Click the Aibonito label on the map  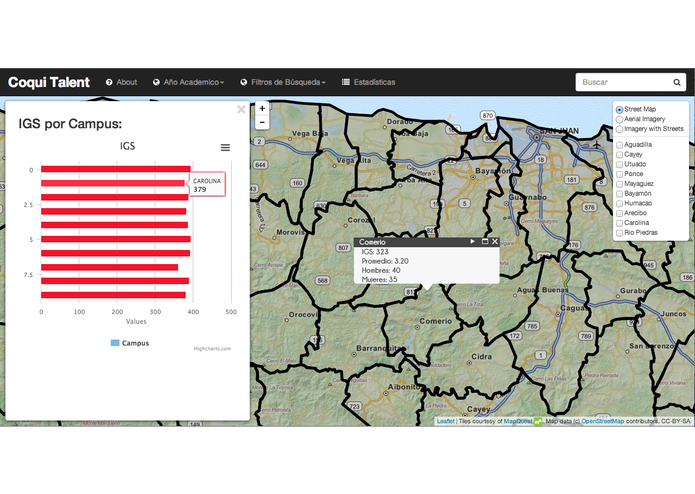click(x=404, y=387)
